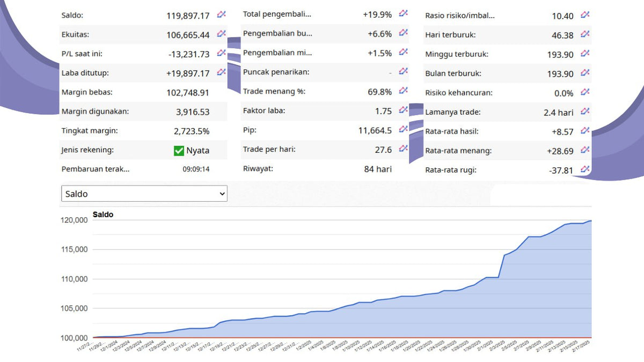Open the Saldo chart type dropdown
The width and height of the screenshot is (644, 362).
pos(144,194)
